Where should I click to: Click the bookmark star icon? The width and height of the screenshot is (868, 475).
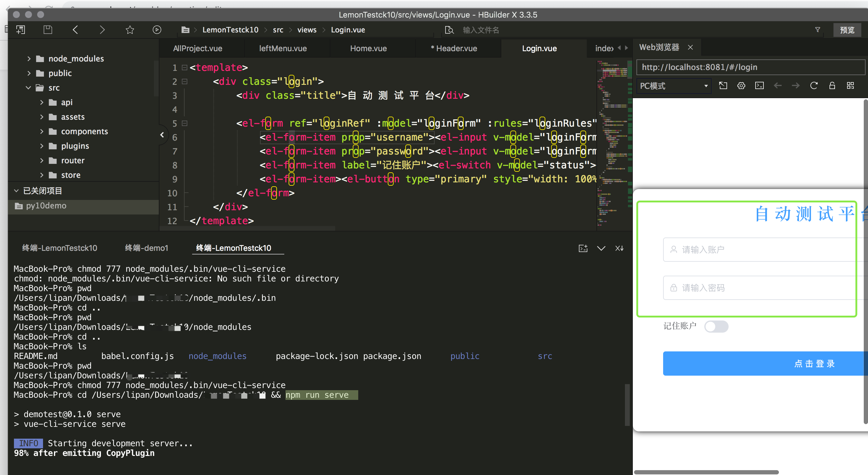[x=130, y=30]
